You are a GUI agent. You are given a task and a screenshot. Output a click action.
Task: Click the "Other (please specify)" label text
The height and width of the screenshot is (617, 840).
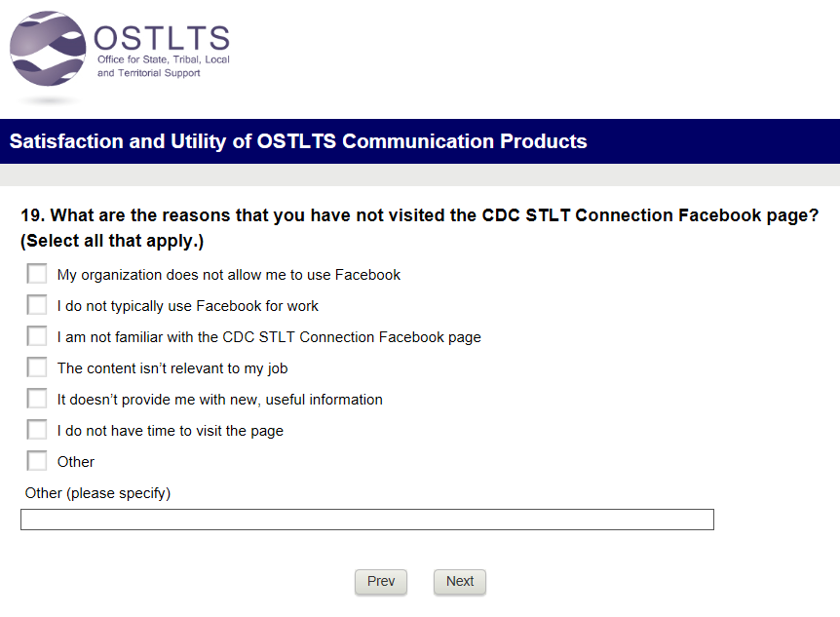click(x=97, y=493)
